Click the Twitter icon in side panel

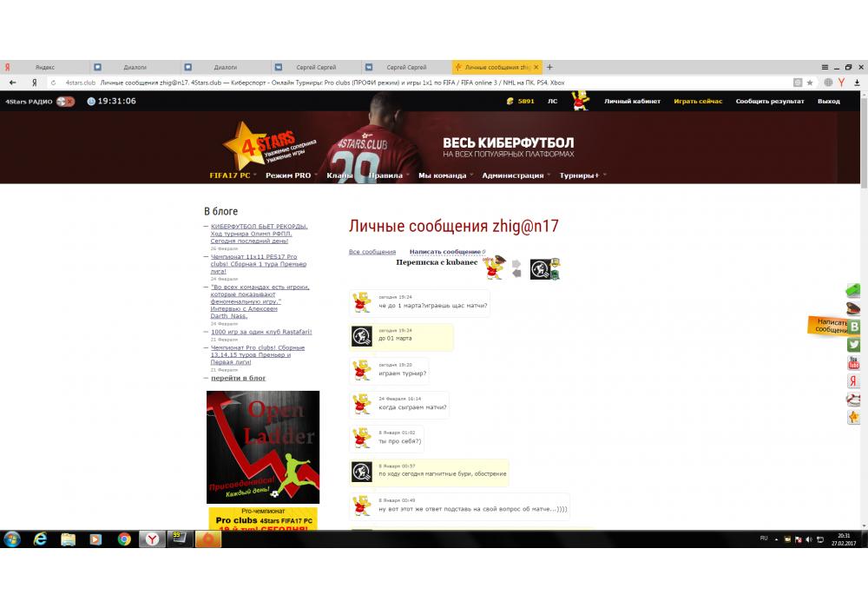click(854, 345)
